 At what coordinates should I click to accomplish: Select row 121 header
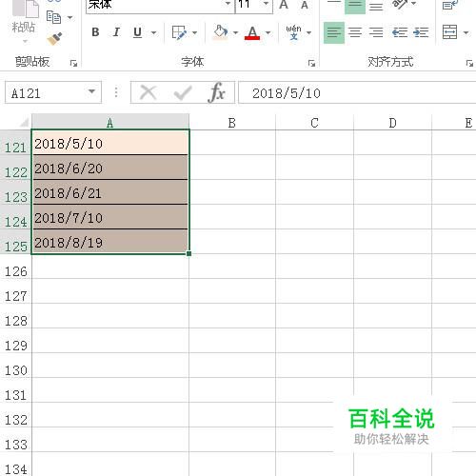pyautogui.click(x=15, y=143)
